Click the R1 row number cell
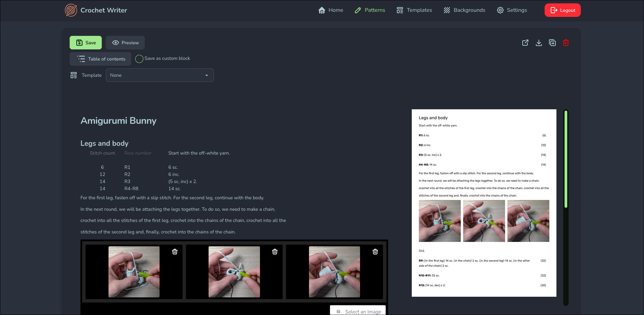 coord(127,167)
